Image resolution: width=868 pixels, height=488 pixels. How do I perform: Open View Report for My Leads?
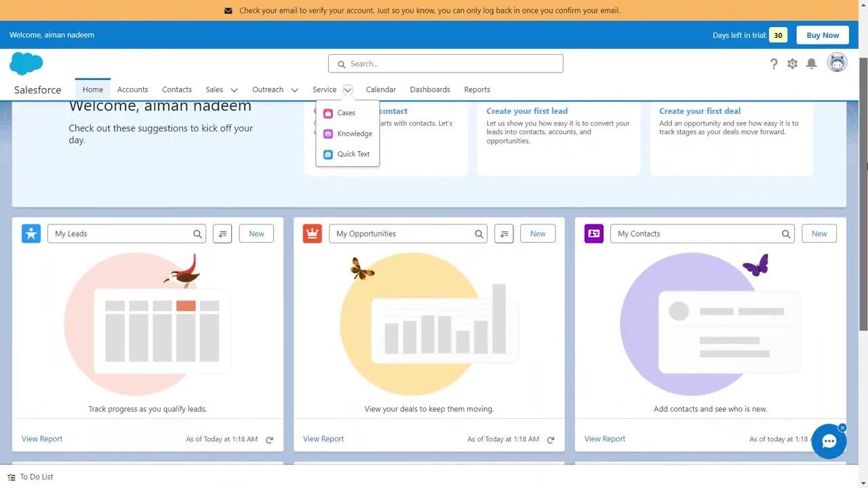coord(42,439)
